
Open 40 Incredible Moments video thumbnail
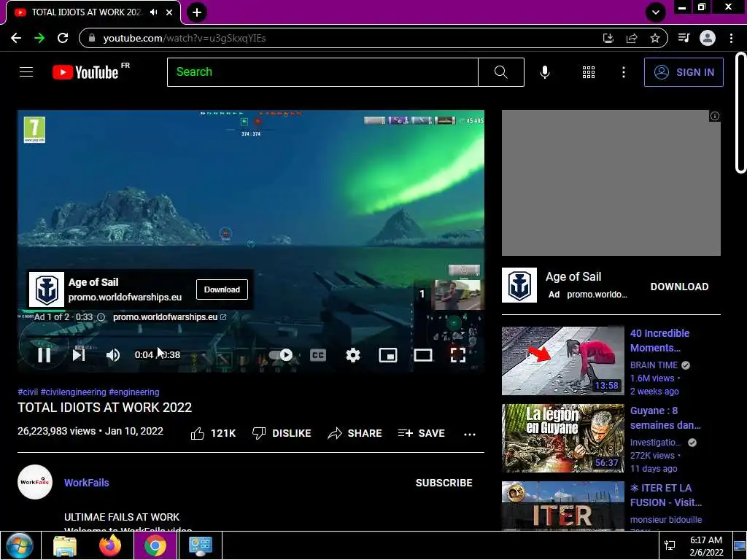562,360
